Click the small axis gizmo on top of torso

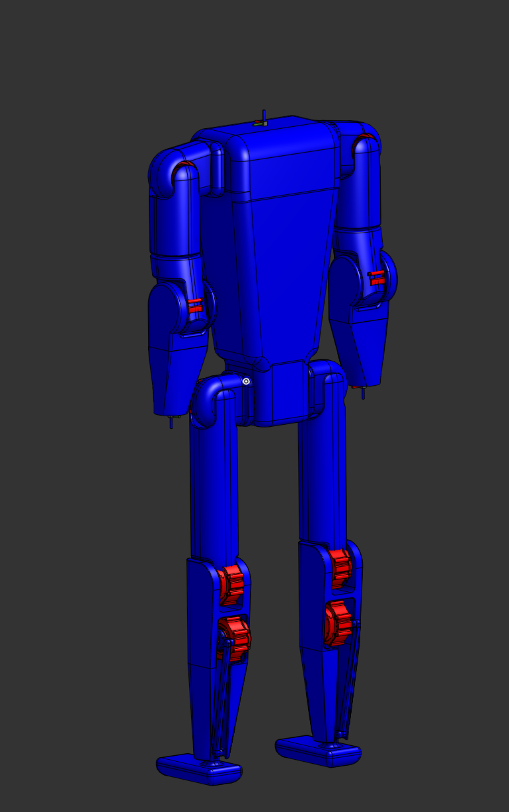point(261,119)
